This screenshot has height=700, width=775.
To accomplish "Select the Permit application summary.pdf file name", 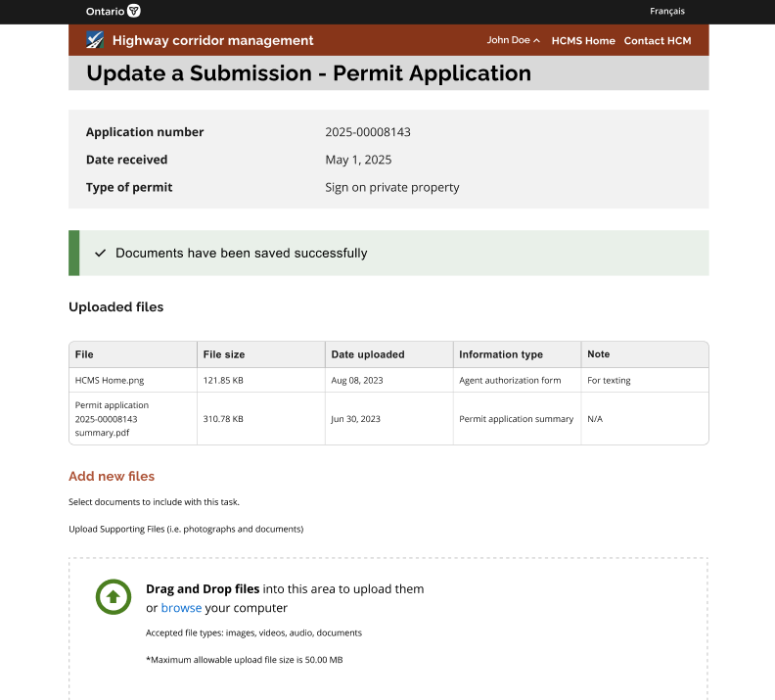I will 112,418.
